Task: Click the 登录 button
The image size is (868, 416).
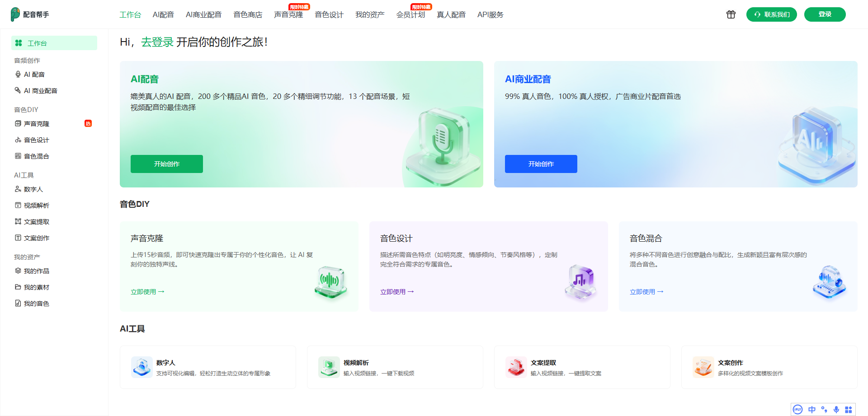Action: tap(825, 14)
